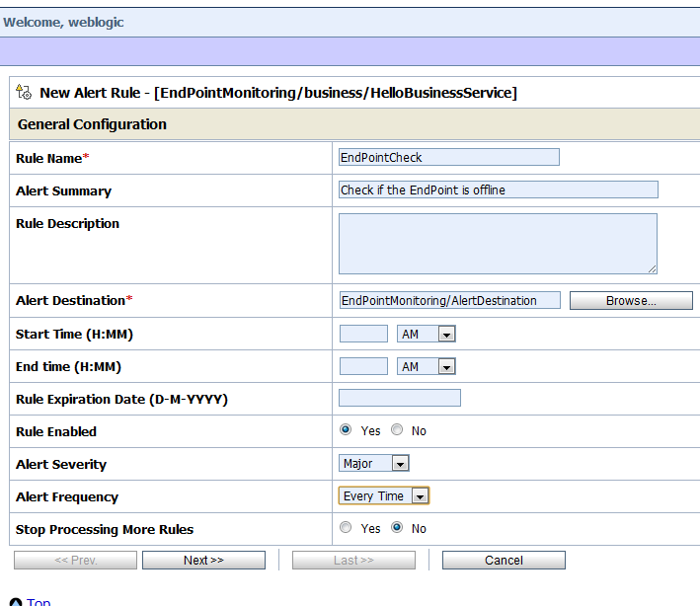Select Yes for Rule Enabled
This screenshot has width=700, height=606.
(x=346, y=429)
